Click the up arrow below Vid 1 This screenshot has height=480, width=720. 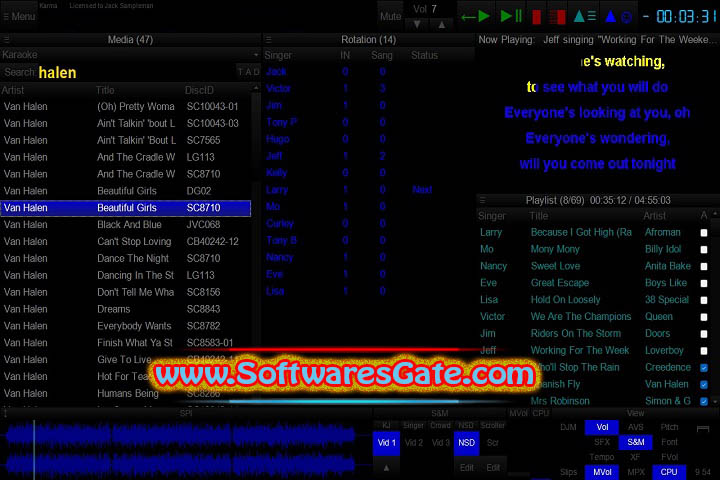(x=386, y=468)
